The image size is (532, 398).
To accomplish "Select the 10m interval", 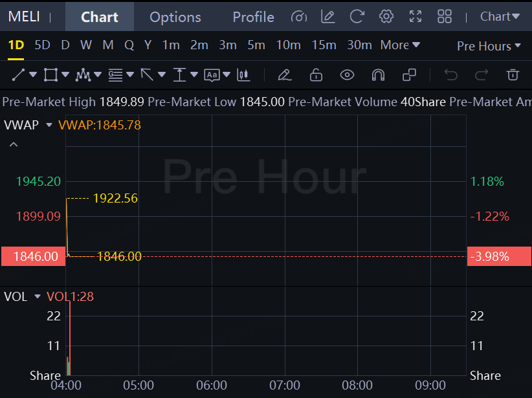I will tap(289, 45).
